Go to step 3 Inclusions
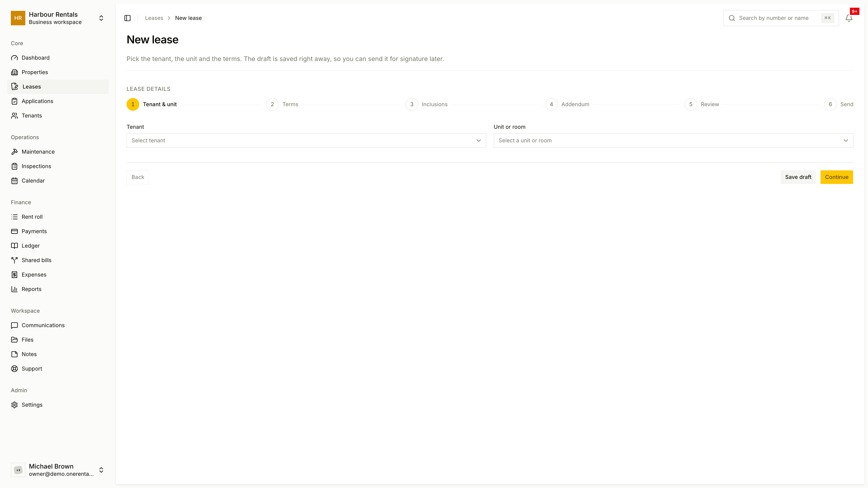 tap(427, 104)
